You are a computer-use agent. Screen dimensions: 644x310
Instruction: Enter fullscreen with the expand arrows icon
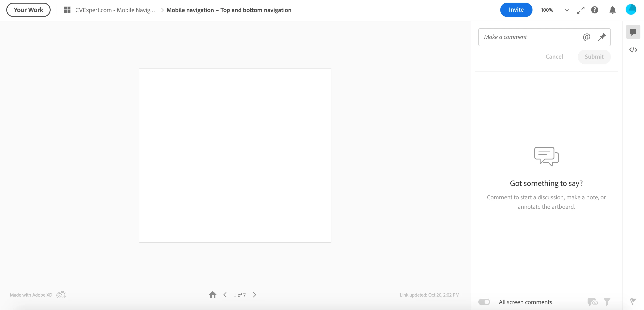(x=581, y=10)
